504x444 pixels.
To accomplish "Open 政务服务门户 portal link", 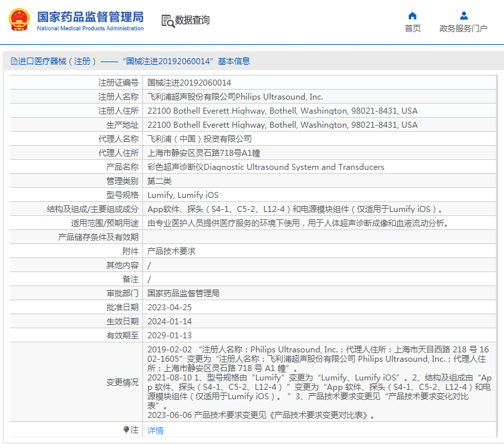I will click(463, 29).
